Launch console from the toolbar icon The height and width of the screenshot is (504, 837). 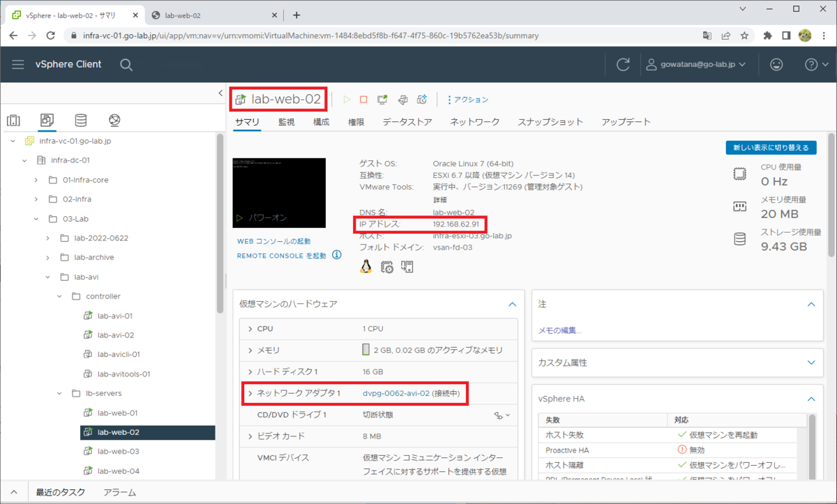coord(382,100)
